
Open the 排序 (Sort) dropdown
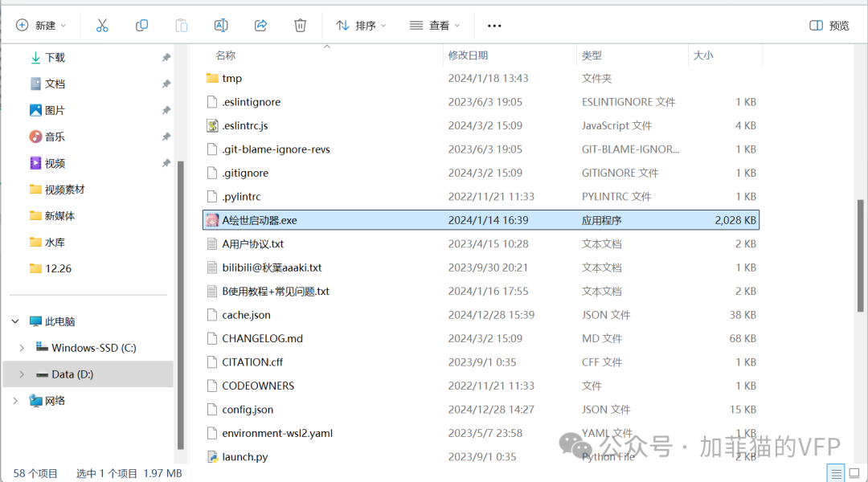click(361, 26)
